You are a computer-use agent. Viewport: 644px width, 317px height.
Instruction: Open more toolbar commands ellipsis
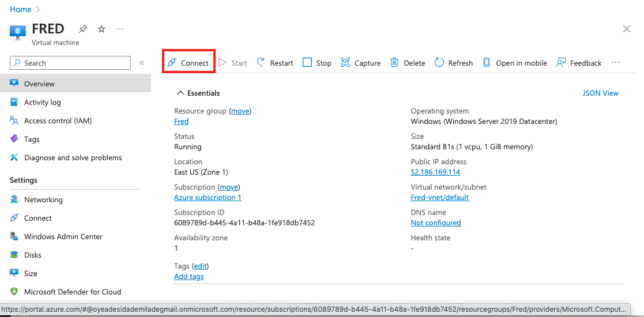point(616,62)
